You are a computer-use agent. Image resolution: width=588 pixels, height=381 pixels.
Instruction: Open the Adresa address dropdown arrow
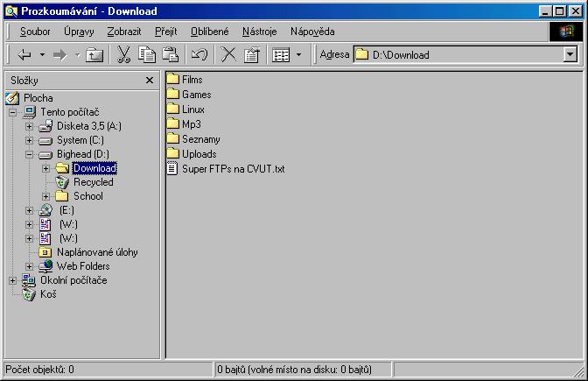tap(570, 55)
